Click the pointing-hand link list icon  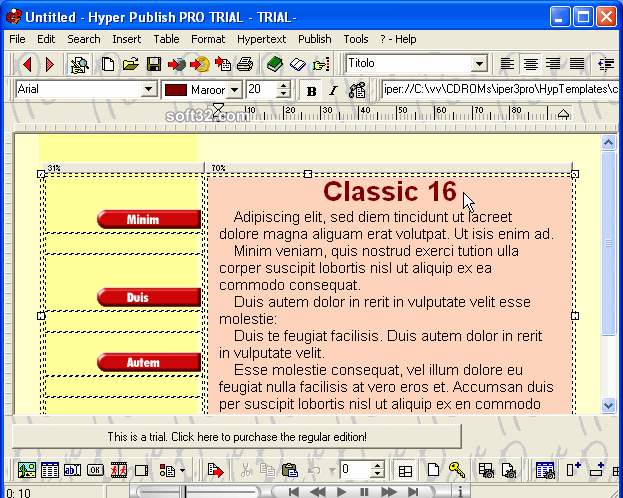coord(321,64)
